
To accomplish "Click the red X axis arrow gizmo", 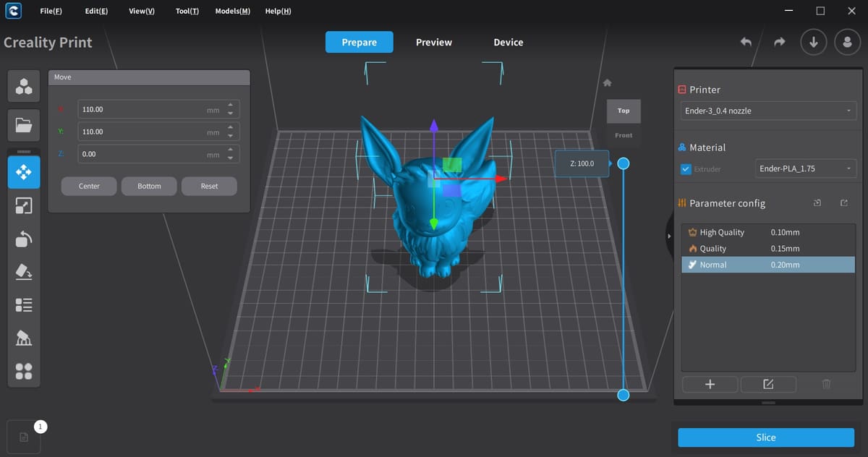I will click(500, 178).
